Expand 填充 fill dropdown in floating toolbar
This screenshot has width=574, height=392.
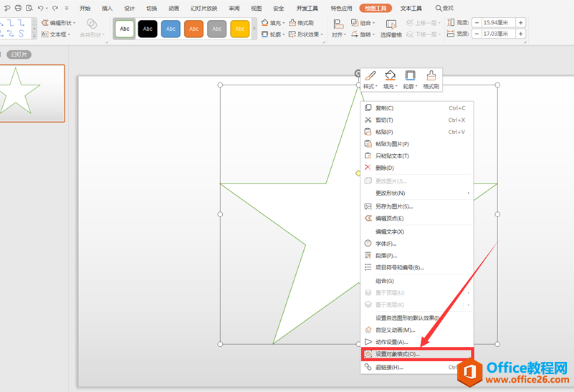(390, 79)
